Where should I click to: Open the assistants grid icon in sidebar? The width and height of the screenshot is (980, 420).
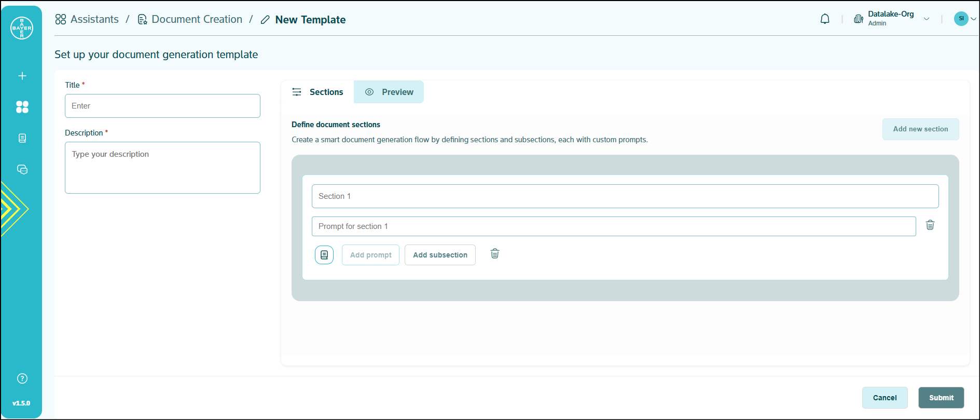(x=22, y=107)
